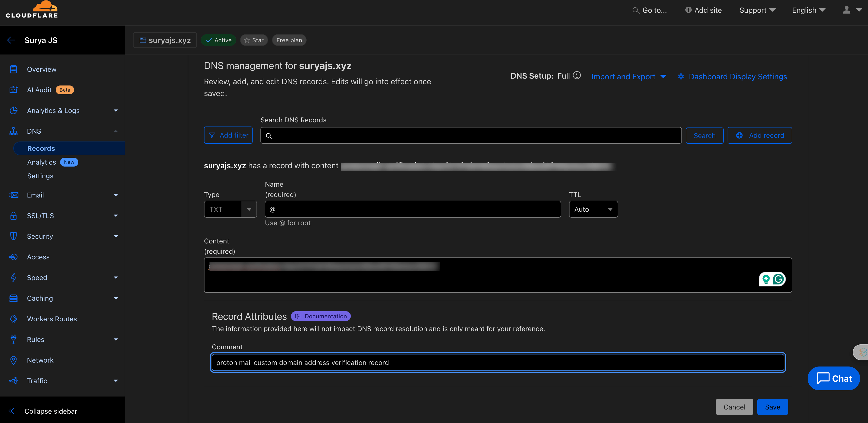The width and height of the screenshot is (868, 423).
Task: Click the Cloudflare logo
Action: 32,10
